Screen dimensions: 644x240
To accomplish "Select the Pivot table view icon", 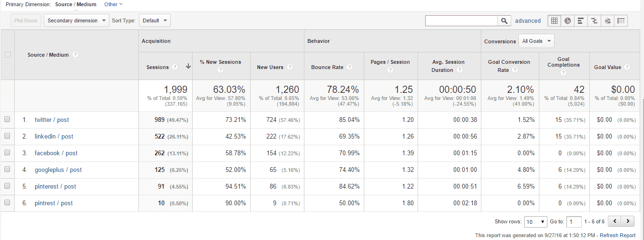I will [x=621, y=20].
